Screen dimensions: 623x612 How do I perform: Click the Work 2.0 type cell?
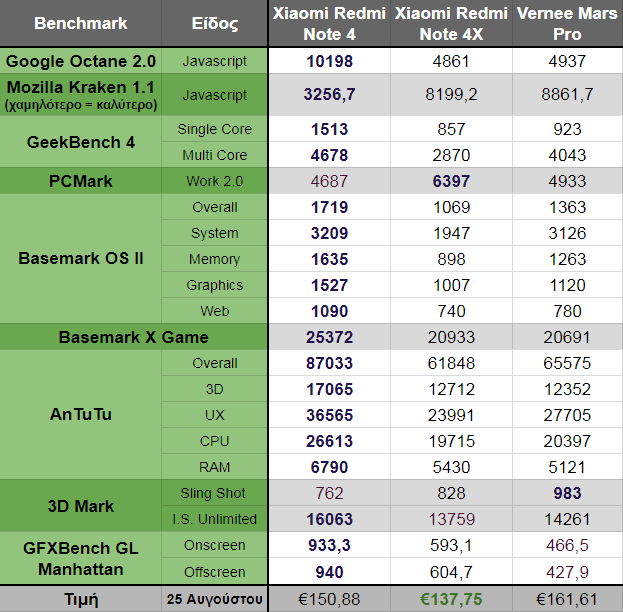pyautogui.click(x=215, y=181)
